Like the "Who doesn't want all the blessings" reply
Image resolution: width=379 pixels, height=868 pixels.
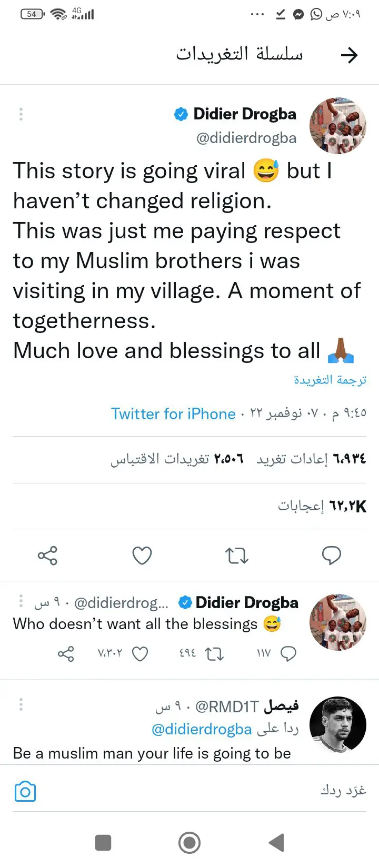coord(139,654)
